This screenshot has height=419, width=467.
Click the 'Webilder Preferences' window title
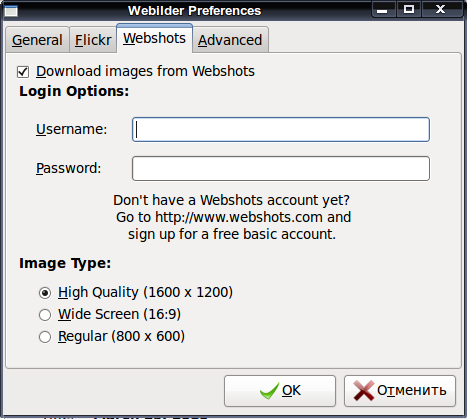click(194, 11)
